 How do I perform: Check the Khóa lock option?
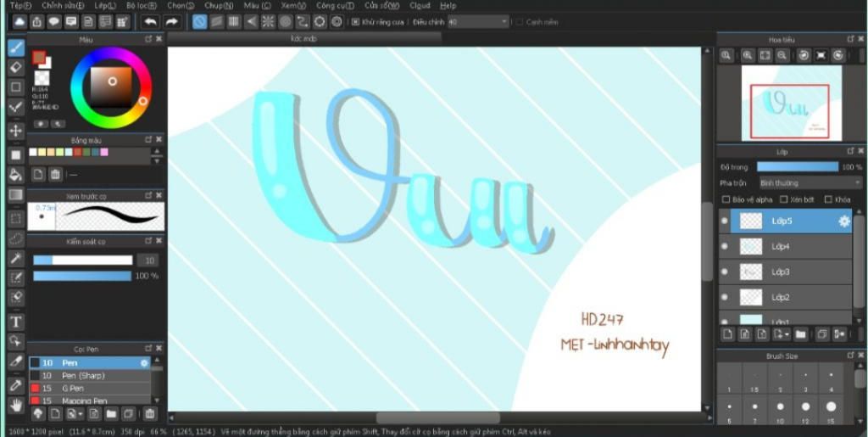tap(828, 199)
